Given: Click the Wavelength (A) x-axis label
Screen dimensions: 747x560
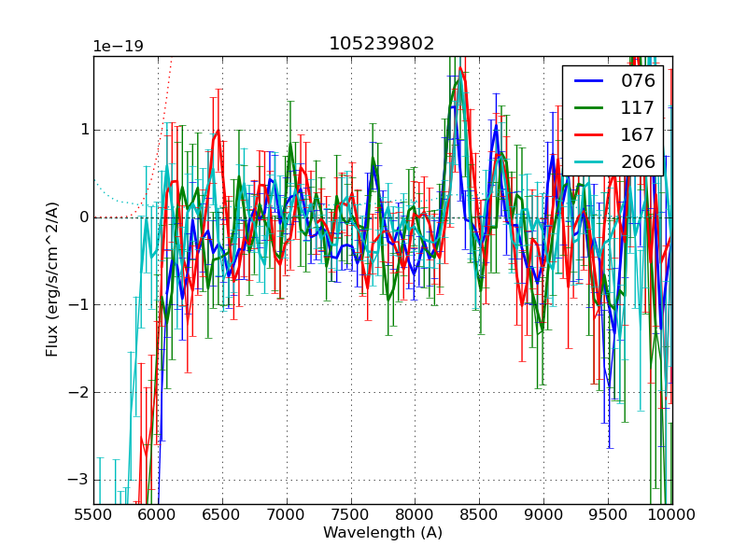Looking at the screenshot, I should (383, 533).
